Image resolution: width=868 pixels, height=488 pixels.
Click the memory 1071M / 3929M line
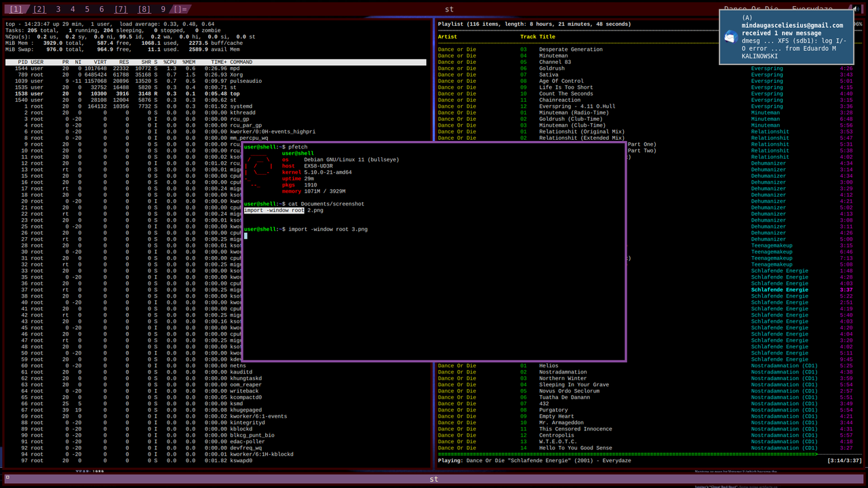click(x=314, y=191)
